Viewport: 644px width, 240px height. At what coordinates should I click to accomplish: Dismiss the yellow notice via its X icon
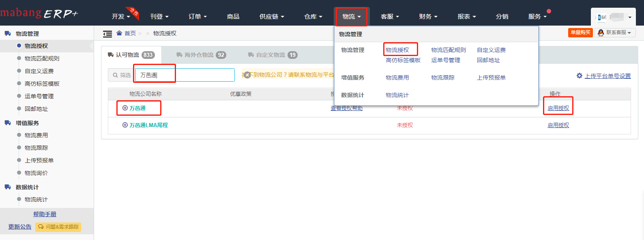[x=247, y=75]
